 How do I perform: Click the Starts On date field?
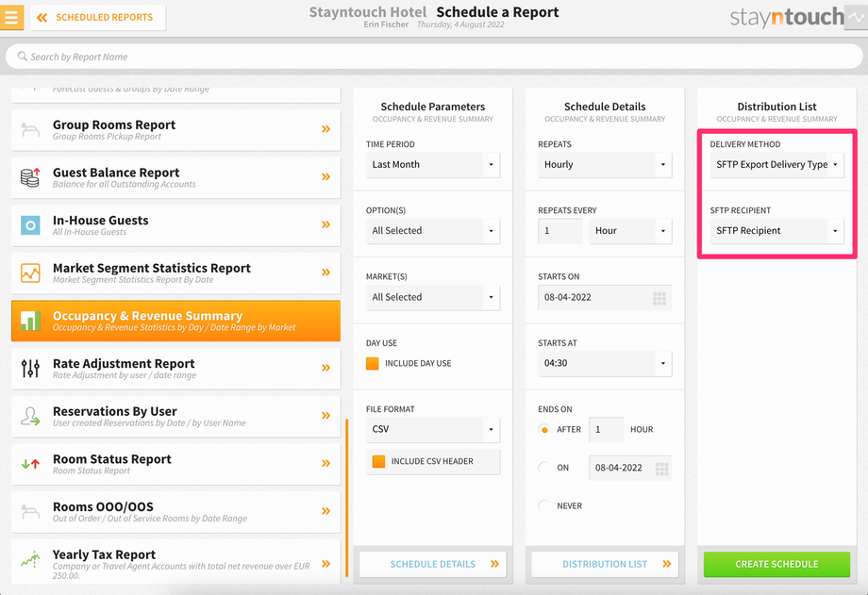605,297
